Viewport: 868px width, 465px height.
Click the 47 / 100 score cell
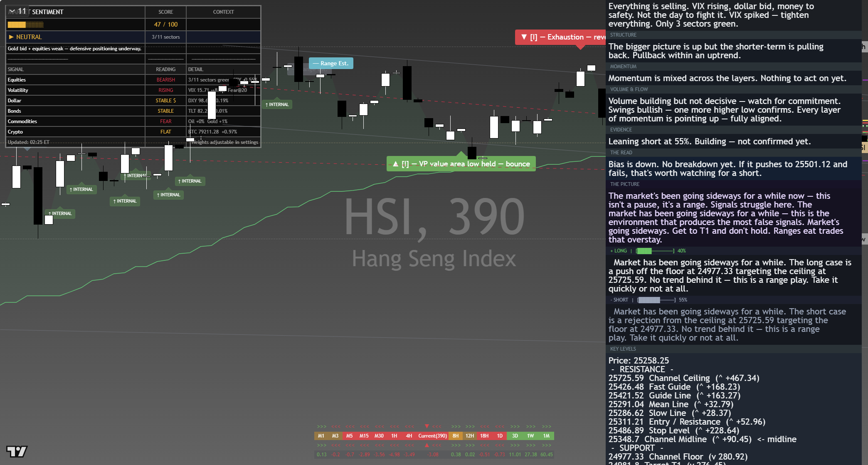coord(165,25)
